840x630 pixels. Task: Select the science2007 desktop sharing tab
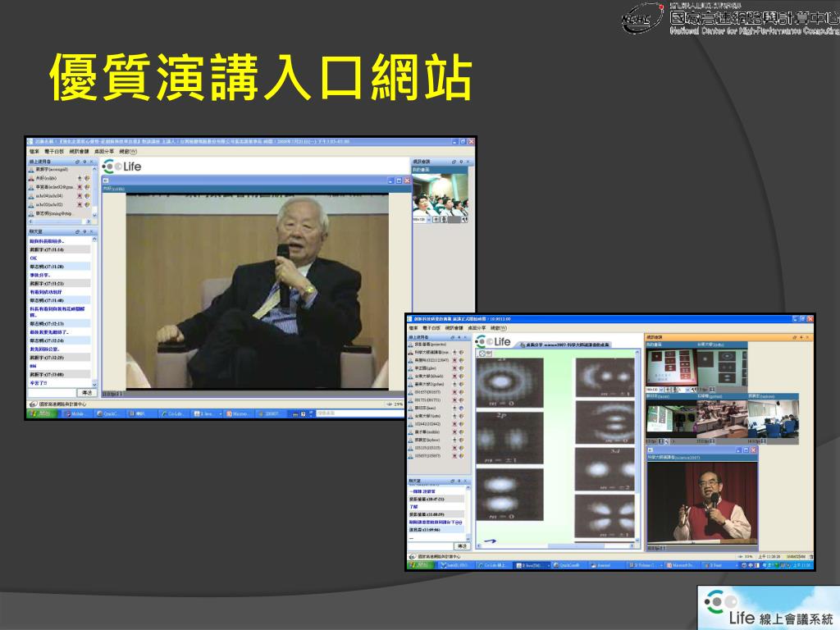coord(564,345)
